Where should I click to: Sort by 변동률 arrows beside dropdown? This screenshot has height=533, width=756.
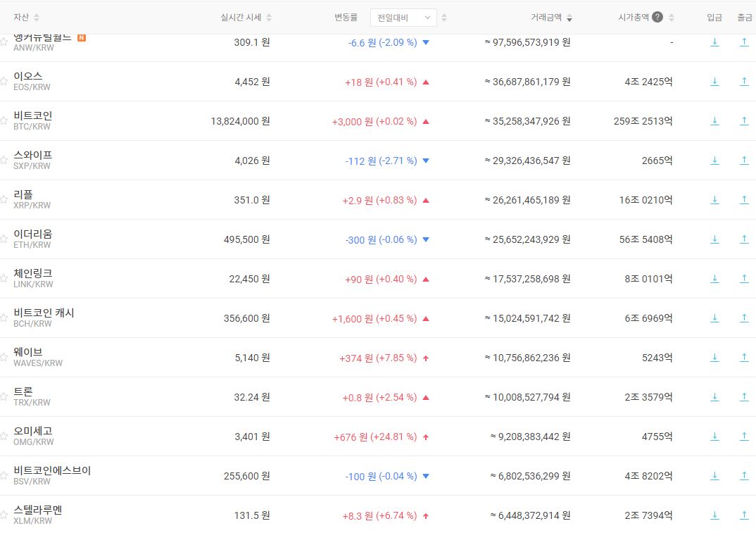point(444,18)
